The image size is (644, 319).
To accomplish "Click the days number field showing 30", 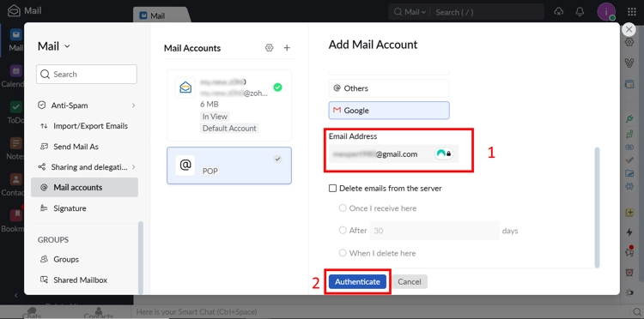I will pyautogui.click(x=434, y=231).
